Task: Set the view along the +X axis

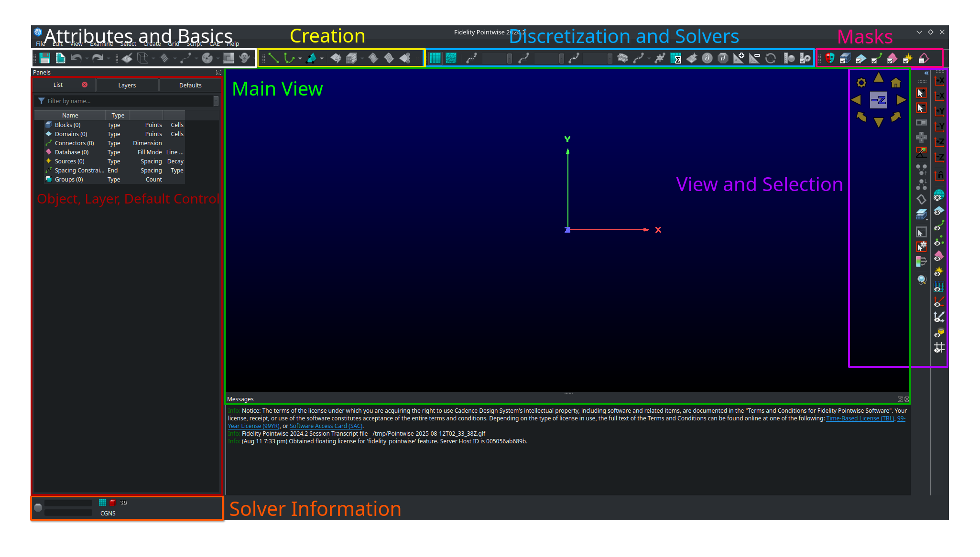Action: (x=940, y=80)
